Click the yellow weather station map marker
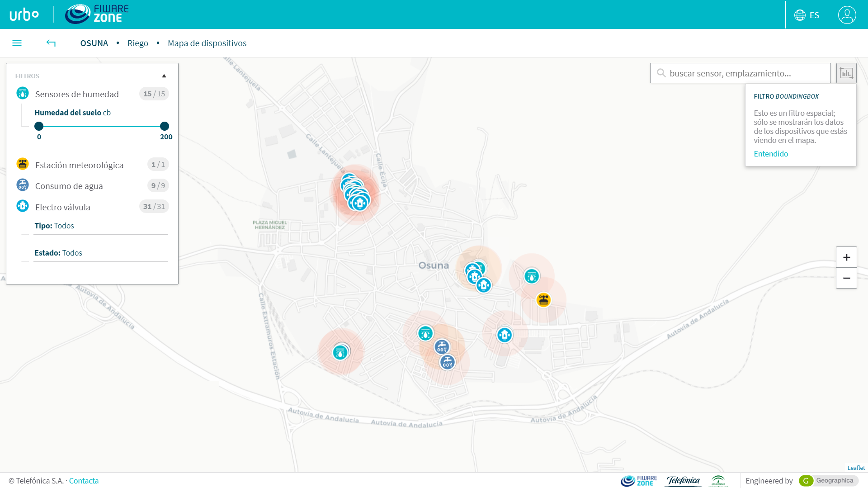The width and height of the screenshot is (868, 488). click(543, 299)
